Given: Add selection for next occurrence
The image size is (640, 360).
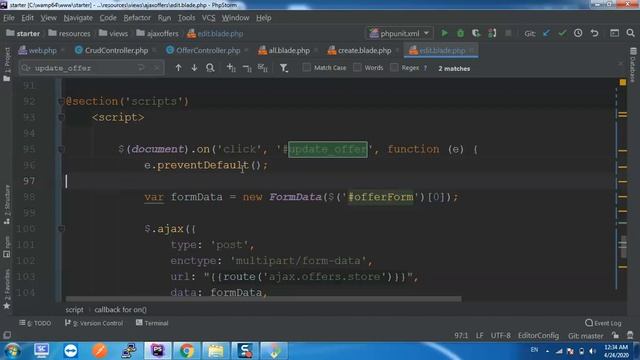Looking at the screenshot, I should pyautogui.click(x=231, y=68).
